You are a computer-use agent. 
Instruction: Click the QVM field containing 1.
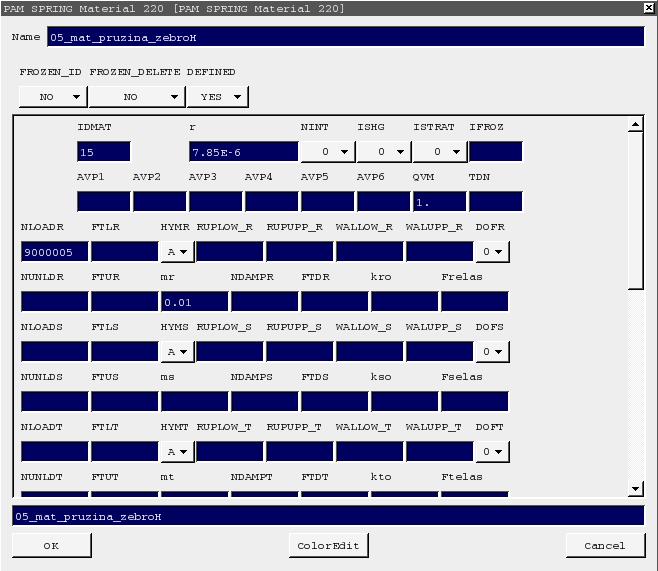click(439, 201)
